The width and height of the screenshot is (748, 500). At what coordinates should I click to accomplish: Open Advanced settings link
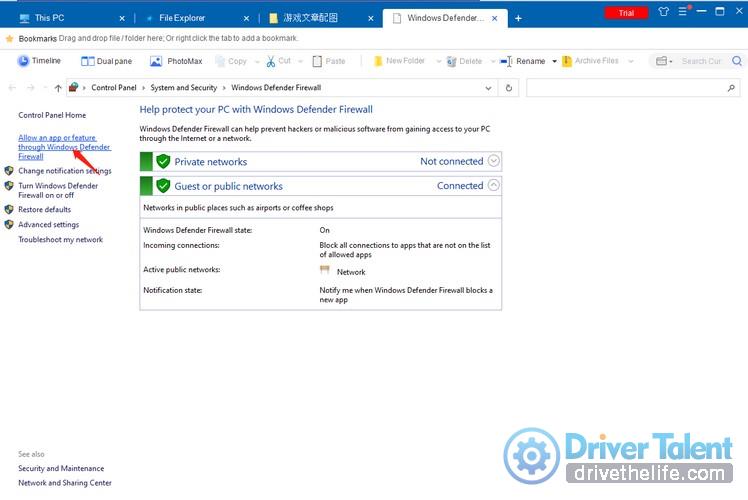pos(49,224)
